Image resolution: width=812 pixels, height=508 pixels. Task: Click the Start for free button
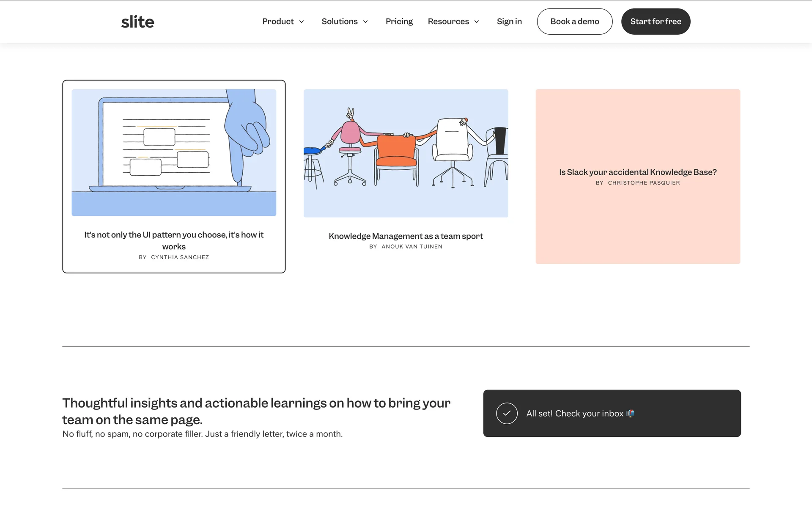pos(656,22)
